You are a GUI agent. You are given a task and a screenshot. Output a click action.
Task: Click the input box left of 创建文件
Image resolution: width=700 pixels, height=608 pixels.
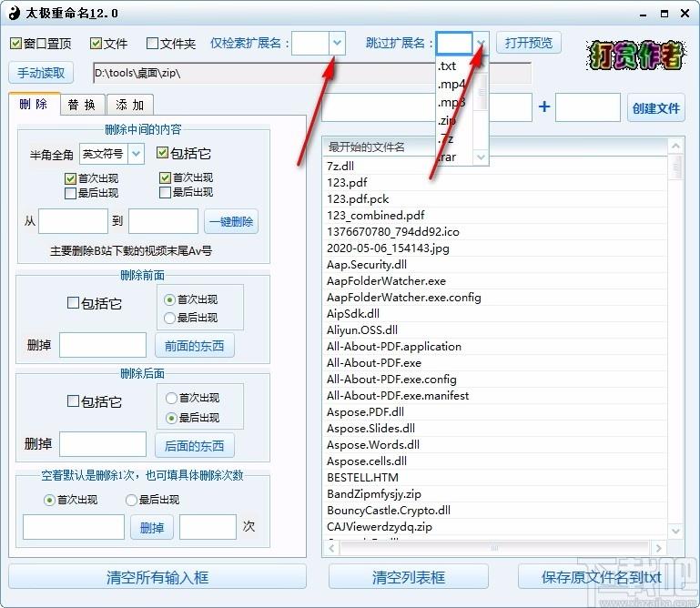coord(587,107)
